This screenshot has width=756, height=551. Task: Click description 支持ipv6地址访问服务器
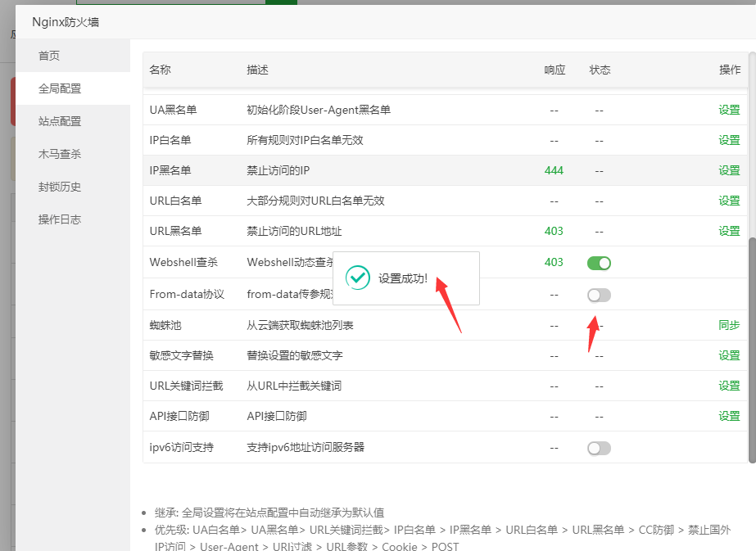click(x=306, y=447)
